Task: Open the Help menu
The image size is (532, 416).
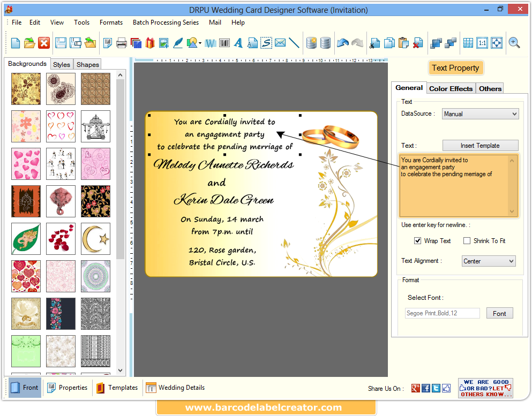Action: [238, 22]
